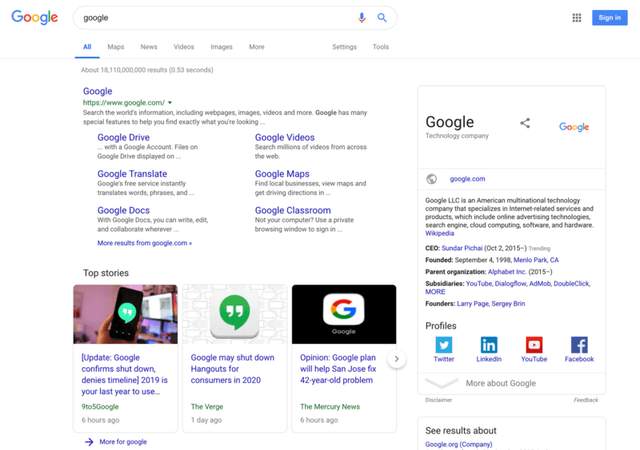640x450 pixels.
Task: Switch to the Images tab
Action: pos(221,47)
